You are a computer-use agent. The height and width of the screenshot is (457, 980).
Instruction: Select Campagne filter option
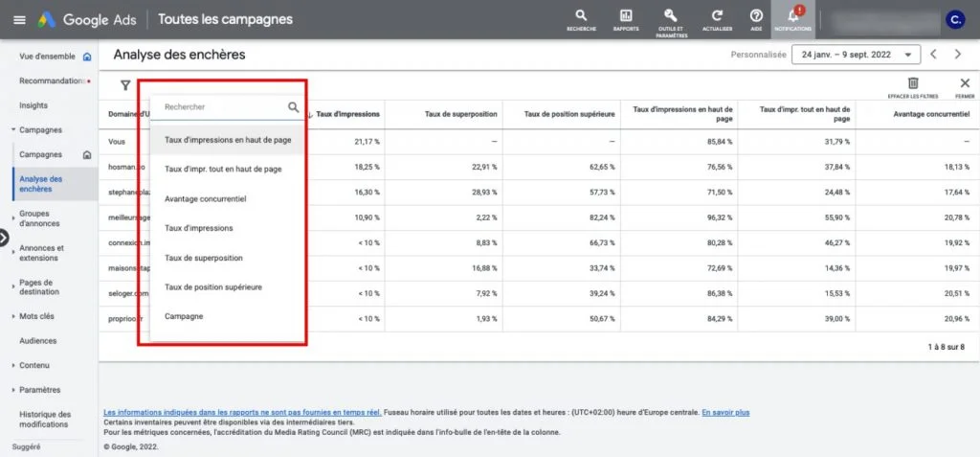[228, 316]
